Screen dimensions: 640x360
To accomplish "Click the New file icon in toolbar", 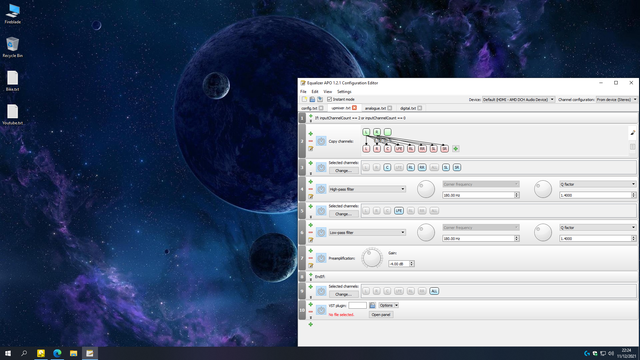I will 304,100.
